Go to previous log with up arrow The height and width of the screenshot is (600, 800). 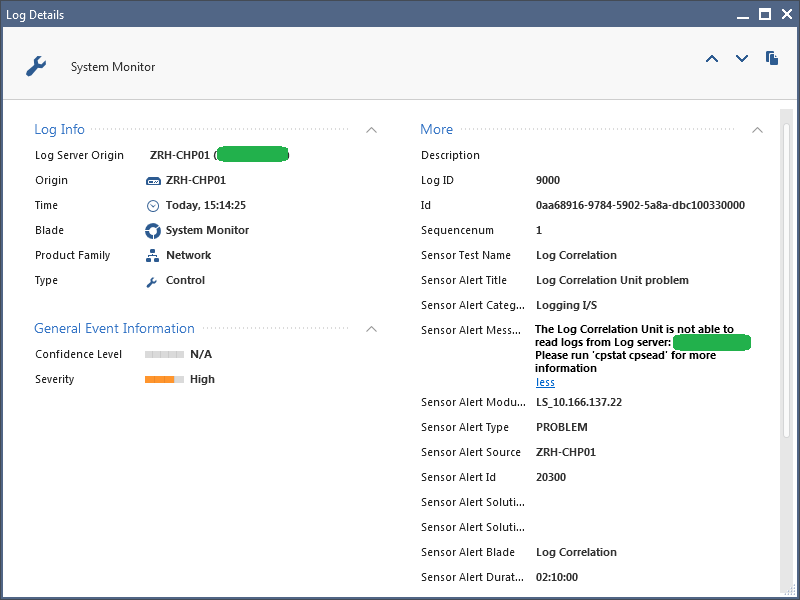712,59
